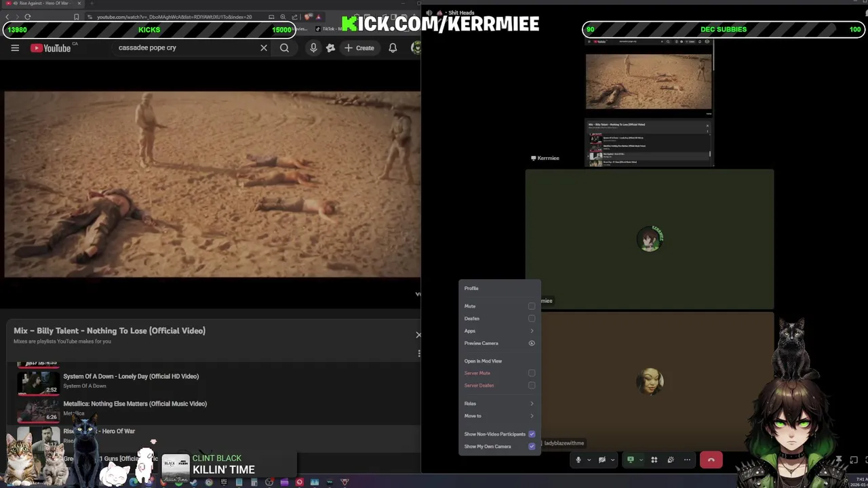Open a new browser tab with the plus
This screenshot has width=868, height=488.
[x=92, y=3]
